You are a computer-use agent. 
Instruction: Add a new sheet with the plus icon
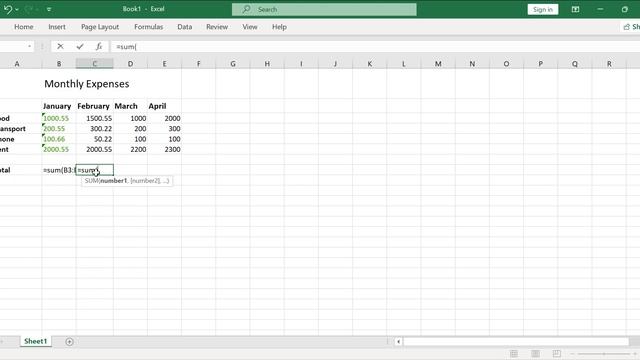[69, 342]
